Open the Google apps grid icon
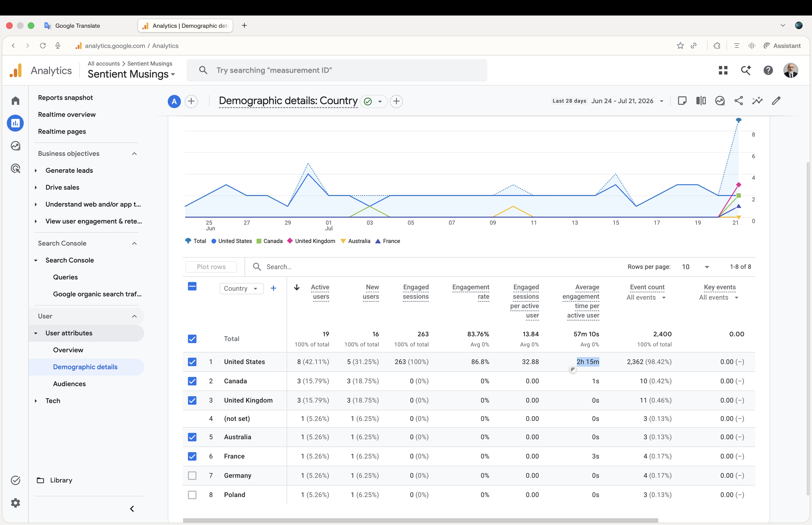 pyautogui.click(x=723, y=70)
